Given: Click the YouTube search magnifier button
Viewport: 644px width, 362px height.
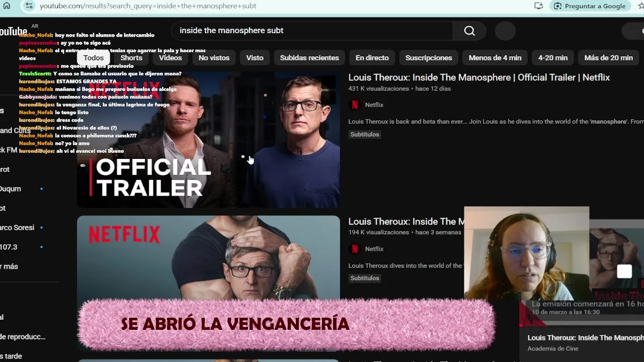Looking at the screenshot, I should (469, 31).
